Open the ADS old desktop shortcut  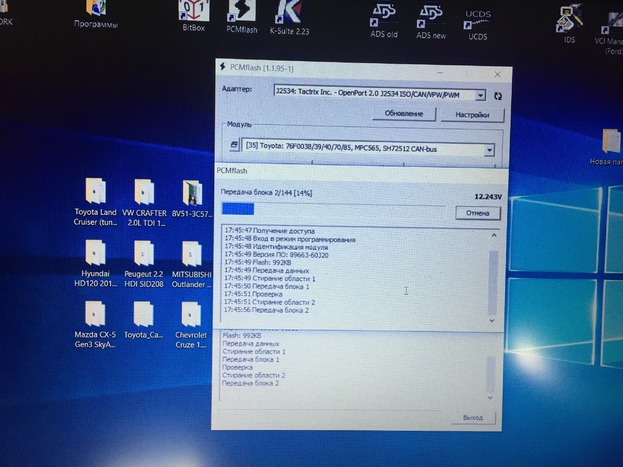pyautogui.click(x=384, y=16)
